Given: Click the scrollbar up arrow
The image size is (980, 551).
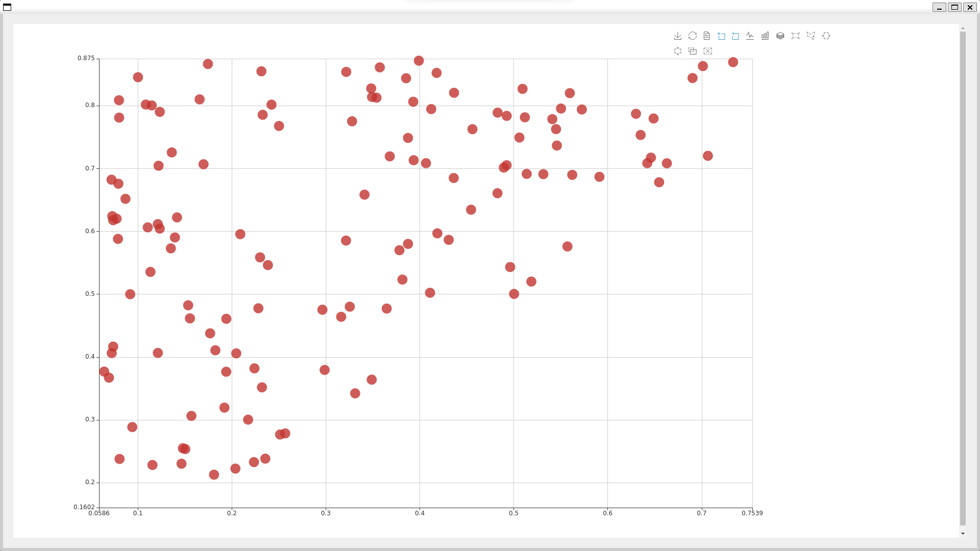Looking at the screenshot, I should [963, 28].
